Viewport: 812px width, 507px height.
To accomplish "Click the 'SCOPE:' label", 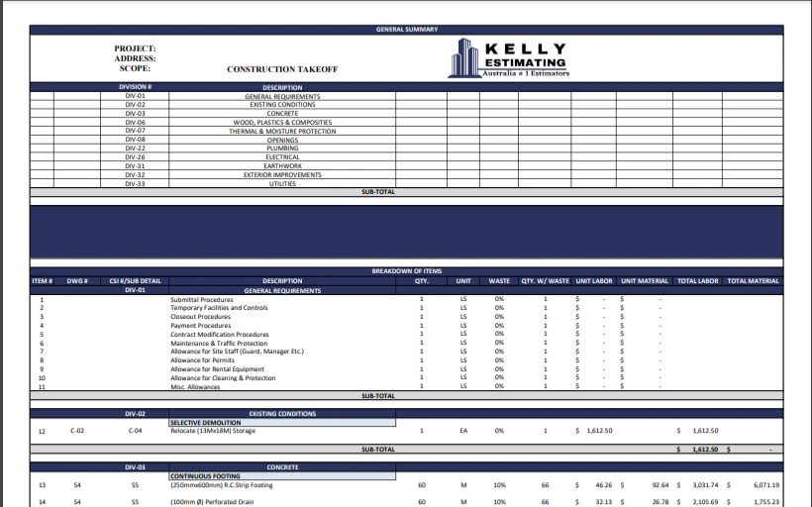I will pyautogui.click(x=135, y=68).
